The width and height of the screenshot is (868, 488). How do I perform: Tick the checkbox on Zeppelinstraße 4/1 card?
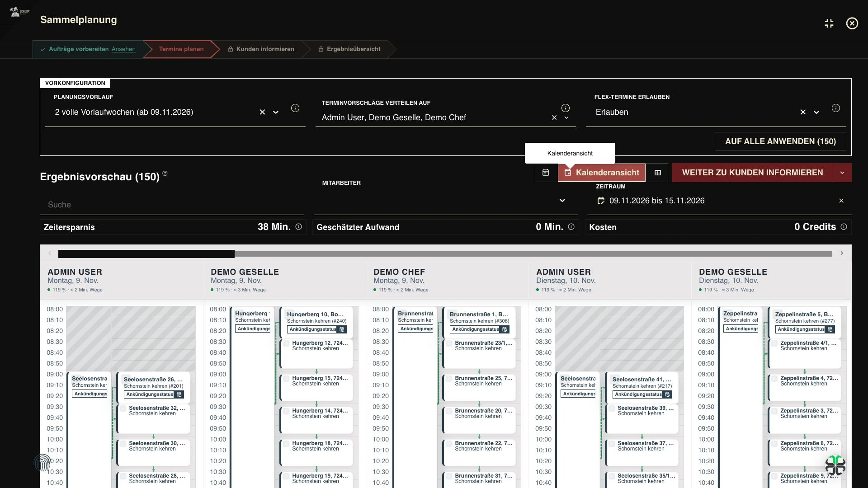[774, 343]
